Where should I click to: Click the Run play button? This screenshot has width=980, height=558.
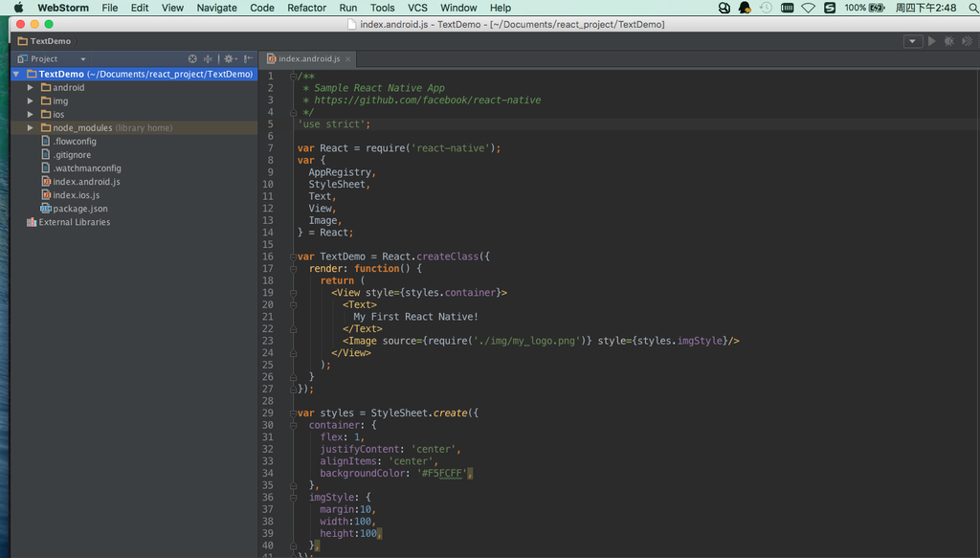[x=932, y=41]
